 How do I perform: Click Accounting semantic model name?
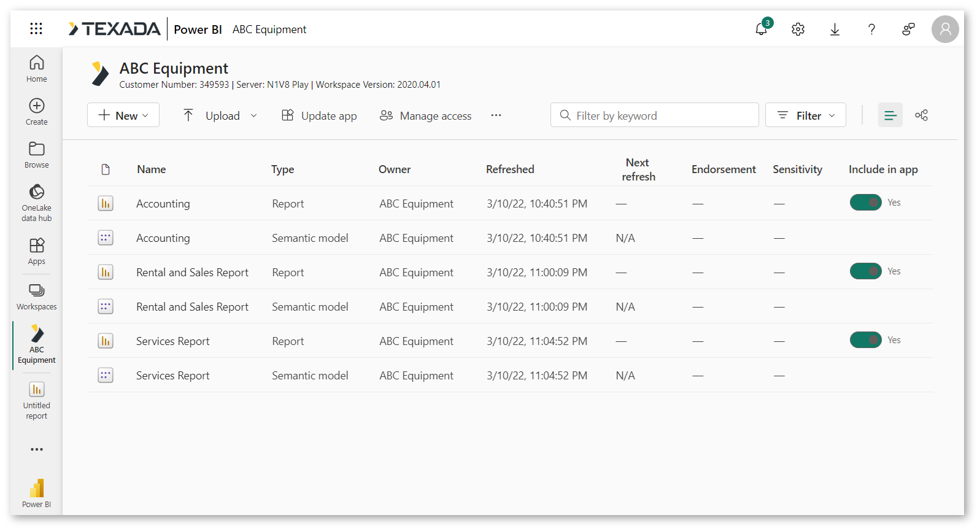pos(163,238)
